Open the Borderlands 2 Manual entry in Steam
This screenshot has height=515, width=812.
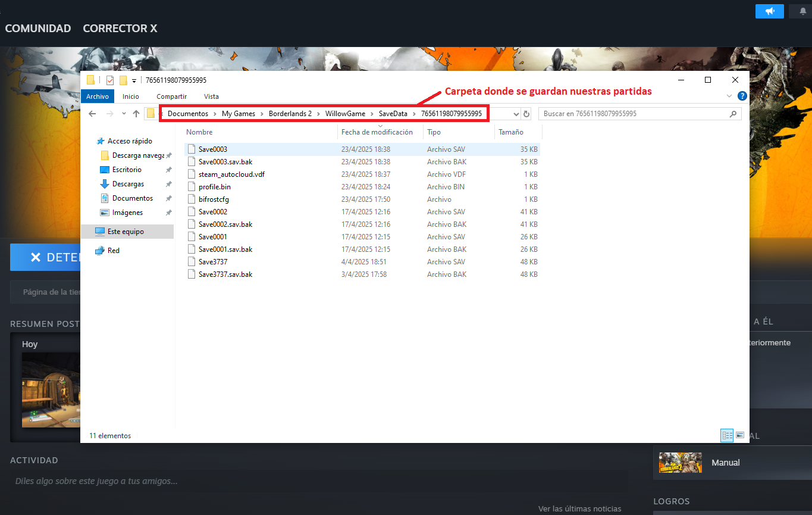click(732, 463)
